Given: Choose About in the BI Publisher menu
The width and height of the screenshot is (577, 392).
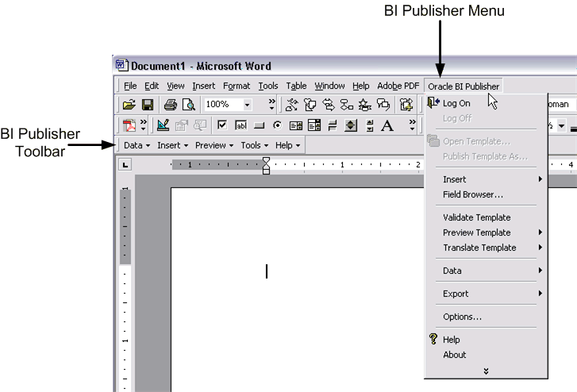Looking at the screenshot, I should pyautogui.click(x=486, y=355).
